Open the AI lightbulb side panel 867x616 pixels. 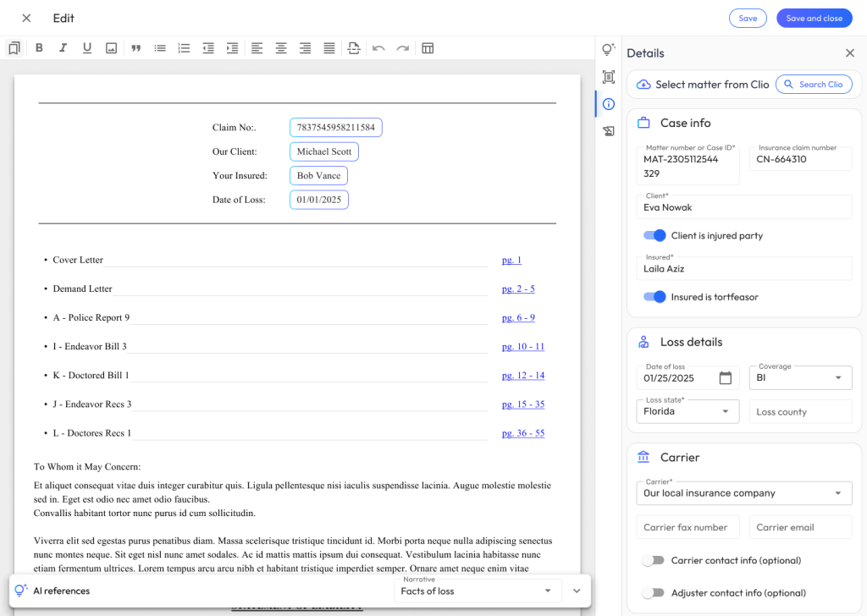608,50
